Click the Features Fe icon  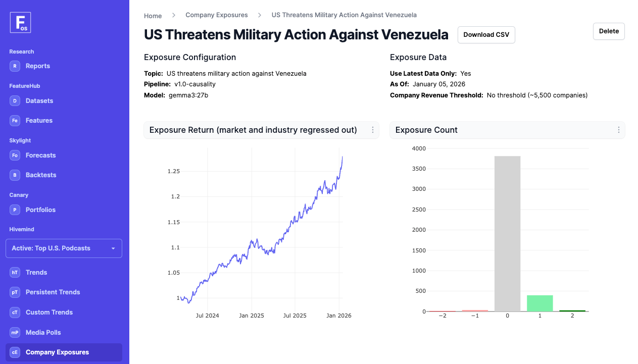(15, 121)
